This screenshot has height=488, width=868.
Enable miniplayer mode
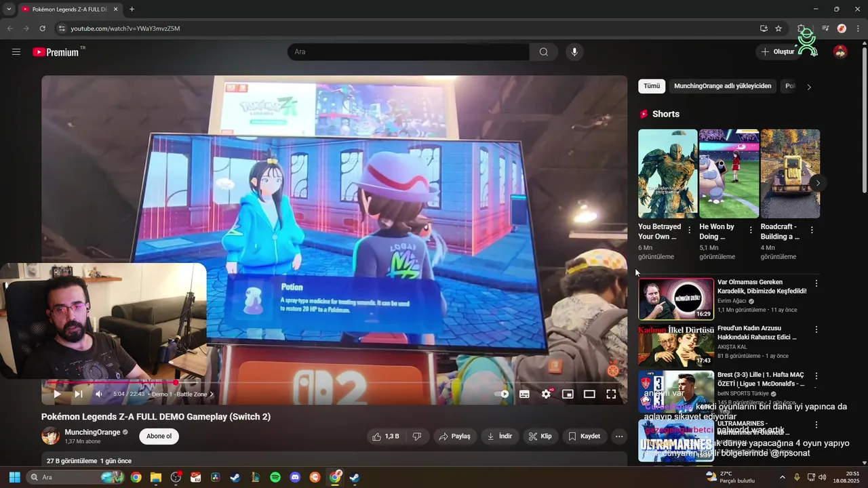tap(568, 394)
